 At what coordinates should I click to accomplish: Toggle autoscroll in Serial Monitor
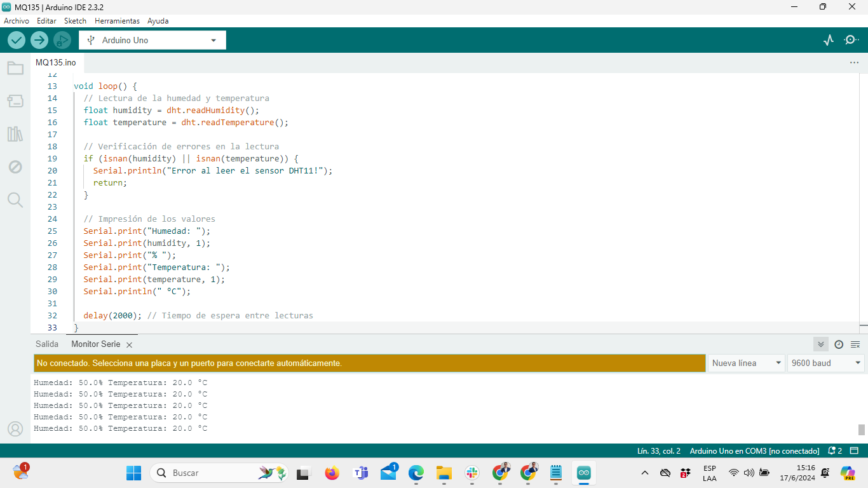coord(821,344)
